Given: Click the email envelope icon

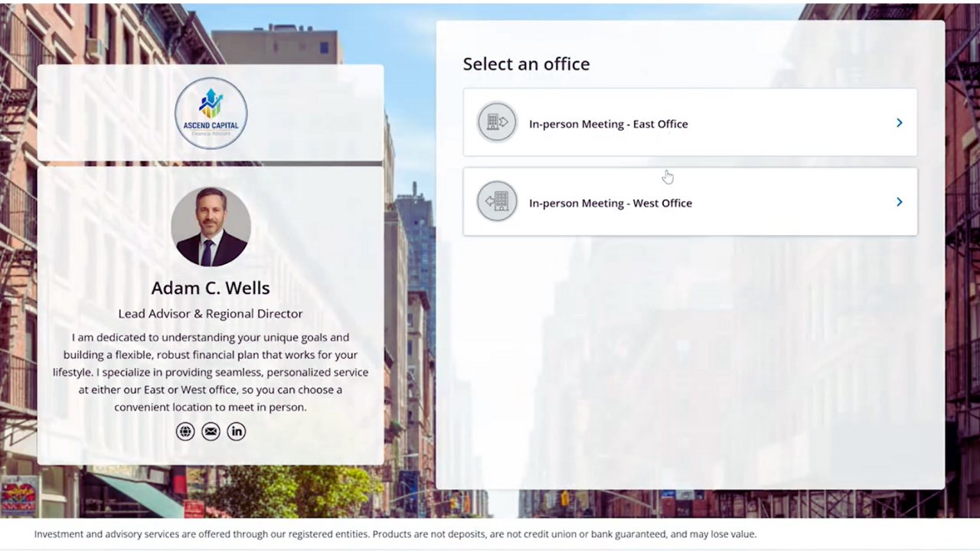Looking at the screenshot, I should tap(211, 431).
